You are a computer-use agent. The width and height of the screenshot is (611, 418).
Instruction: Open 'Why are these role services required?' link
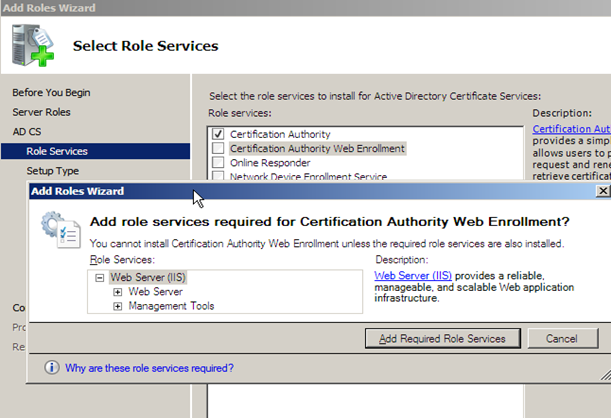pyautogui.click(x=149, y=368)
